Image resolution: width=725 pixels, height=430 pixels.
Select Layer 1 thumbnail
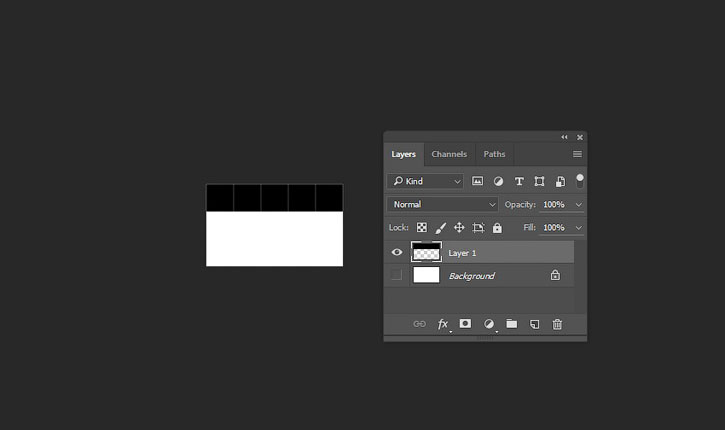click(426, 252)
